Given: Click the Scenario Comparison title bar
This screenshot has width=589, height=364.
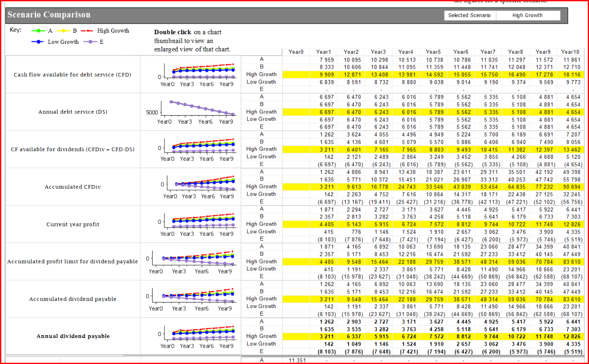Looking at the screenshot, I should point(287,15).
